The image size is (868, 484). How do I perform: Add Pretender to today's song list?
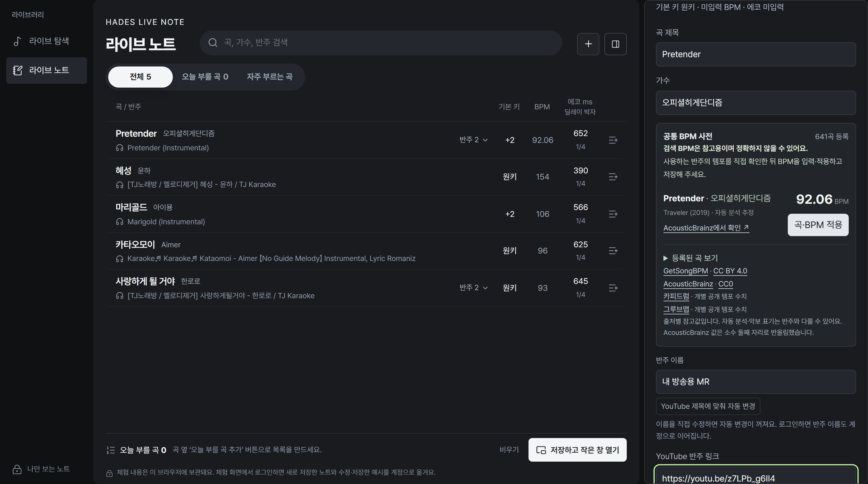[x=613, y=140]
